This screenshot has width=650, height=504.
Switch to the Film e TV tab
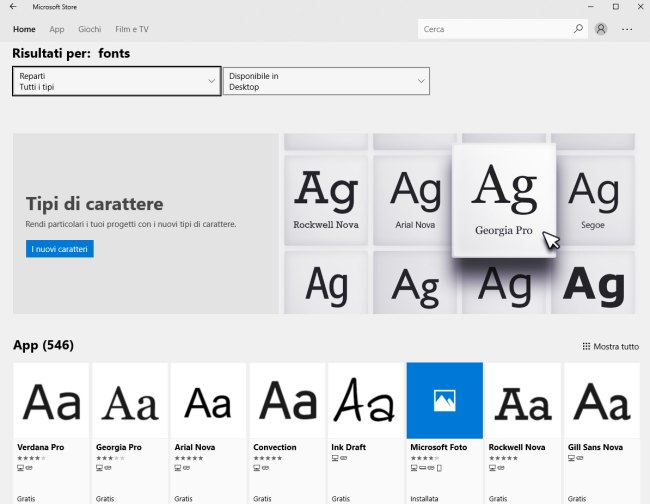[132, 29]
